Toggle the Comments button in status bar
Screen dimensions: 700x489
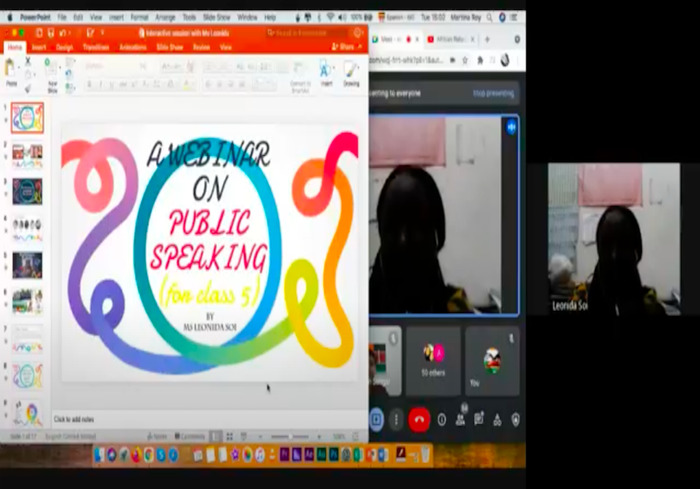[x=190, y=436]
